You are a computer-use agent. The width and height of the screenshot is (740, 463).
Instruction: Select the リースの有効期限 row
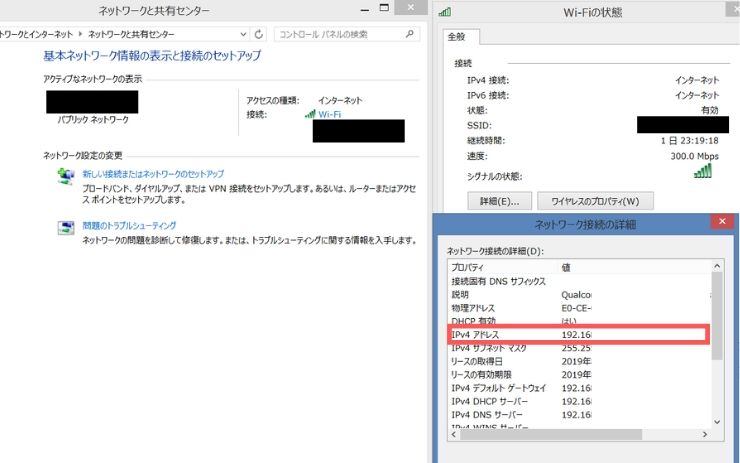click(580, 375)
